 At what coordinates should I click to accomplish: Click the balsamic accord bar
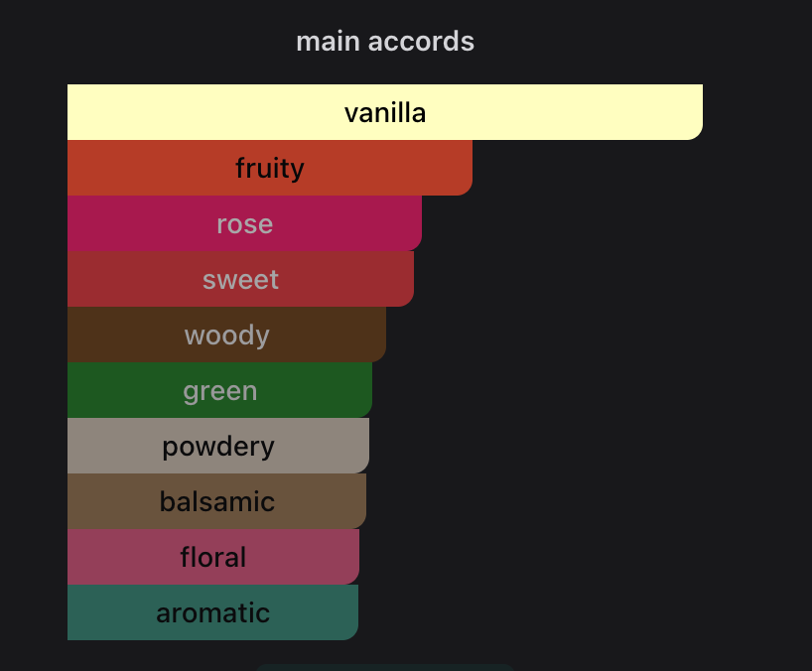pos(216,501)
